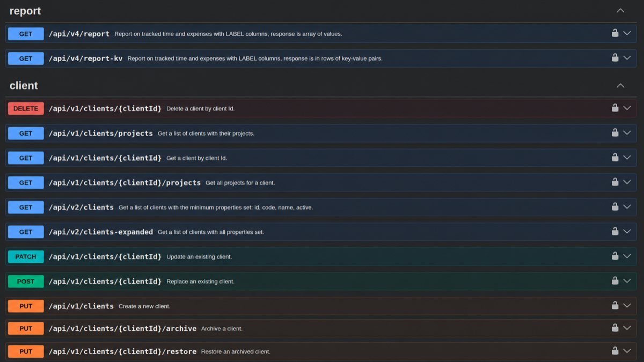Click the lock icon on the POST 'Replace an existing client' row

pos(615,280)
